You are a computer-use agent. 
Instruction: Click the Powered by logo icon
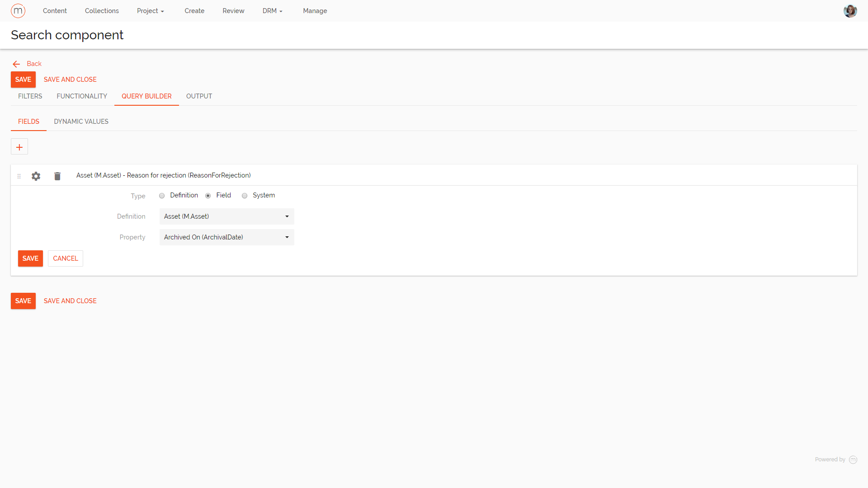click(x=853, y=459)
